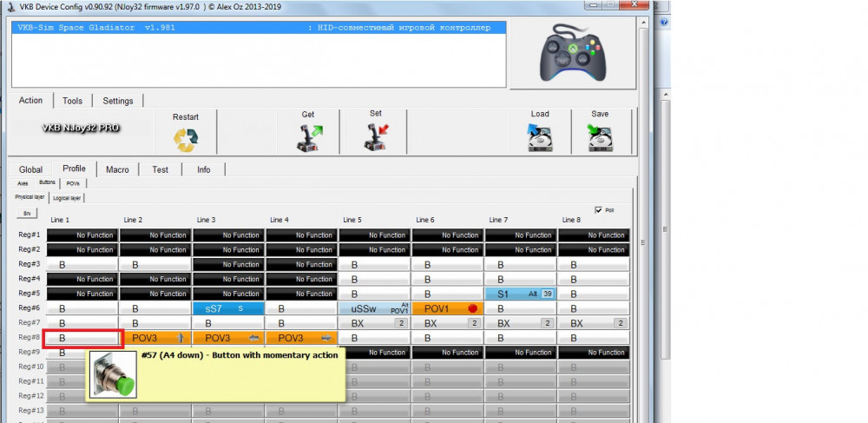Click the help question mark icon in background window
The width and height of the screenshot is (868, 423).
pyautogui.click(x=664, y=23)
